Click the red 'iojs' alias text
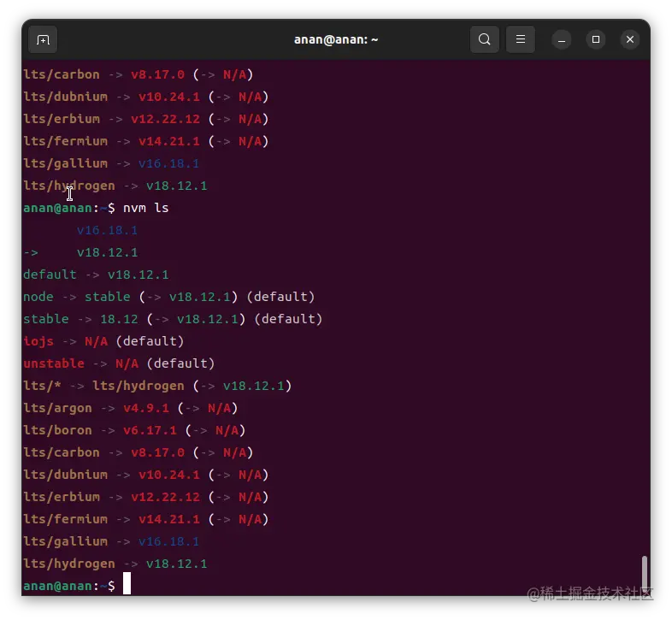Image resolution: width=672 pixels, height=620 pixels. click(x=38, y=342)
